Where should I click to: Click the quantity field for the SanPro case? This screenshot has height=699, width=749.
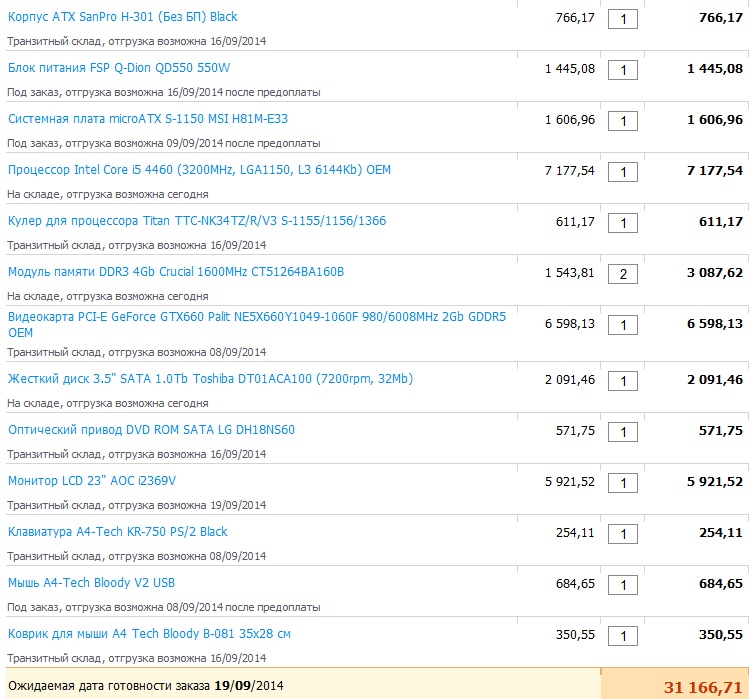[x=623, y=19]
